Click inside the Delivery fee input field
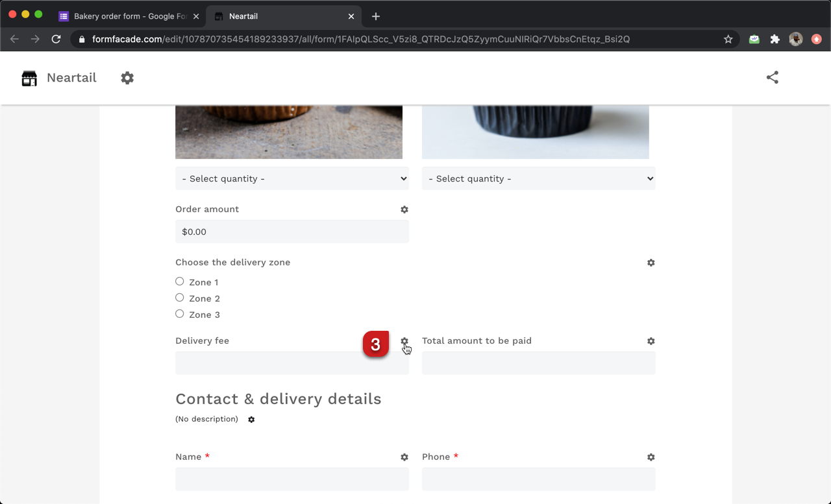Viewport: 831px width, 504px height. coord(291,363)
